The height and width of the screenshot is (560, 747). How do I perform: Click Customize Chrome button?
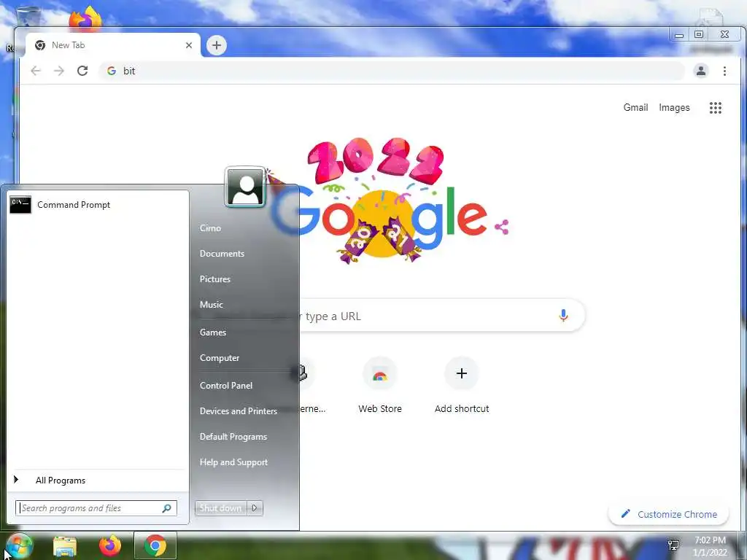point(668,514)
